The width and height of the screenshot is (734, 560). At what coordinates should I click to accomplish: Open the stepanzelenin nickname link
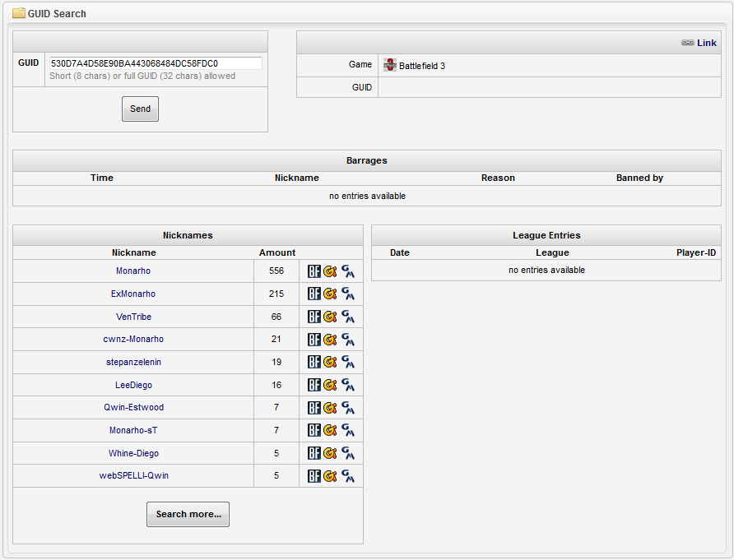click(133, 362)
